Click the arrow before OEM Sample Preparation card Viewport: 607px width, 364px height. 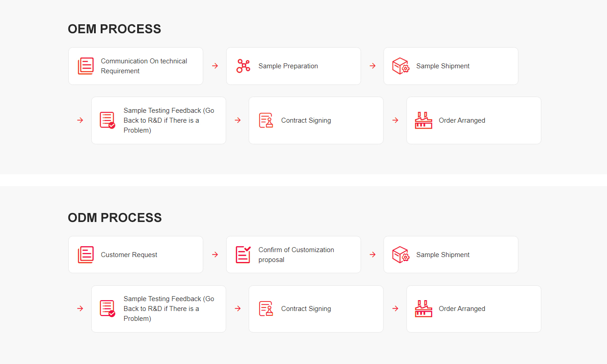pos(215,66)
